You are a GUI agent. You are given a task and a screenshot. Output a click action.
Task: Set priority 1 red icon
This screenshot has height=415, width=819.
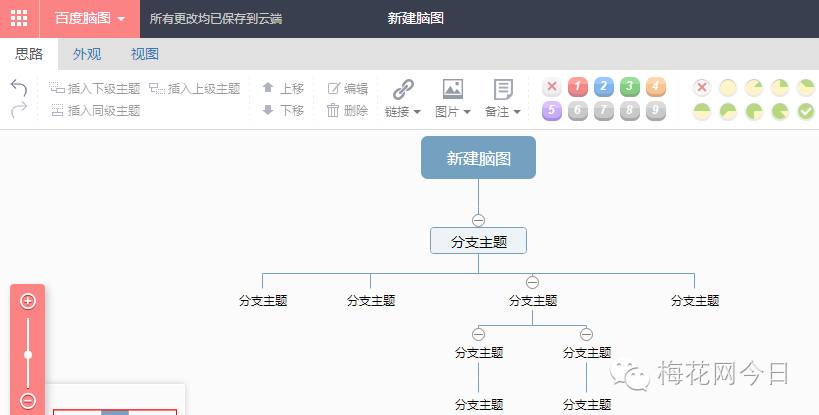tap(578, 87)
